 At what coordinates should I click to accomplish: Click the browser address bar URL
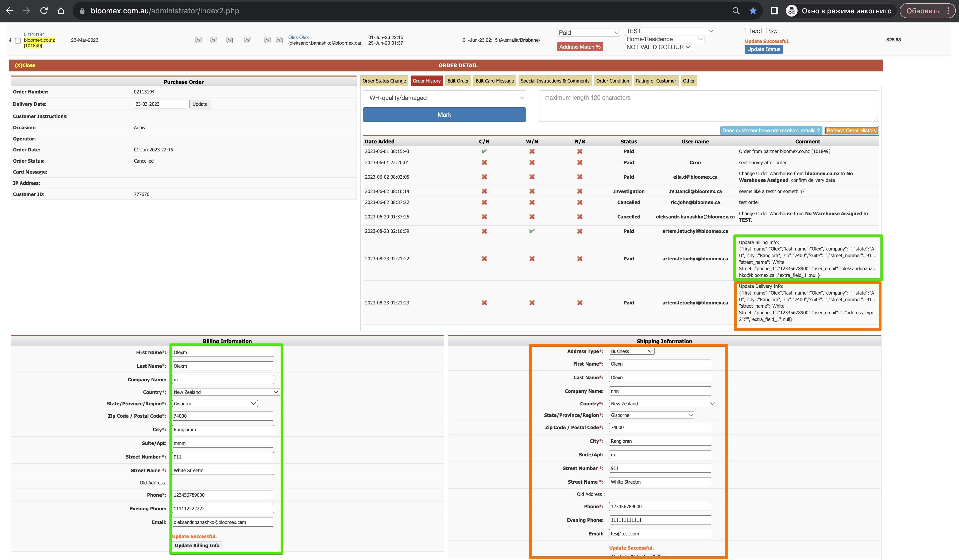tap(165, 11)
